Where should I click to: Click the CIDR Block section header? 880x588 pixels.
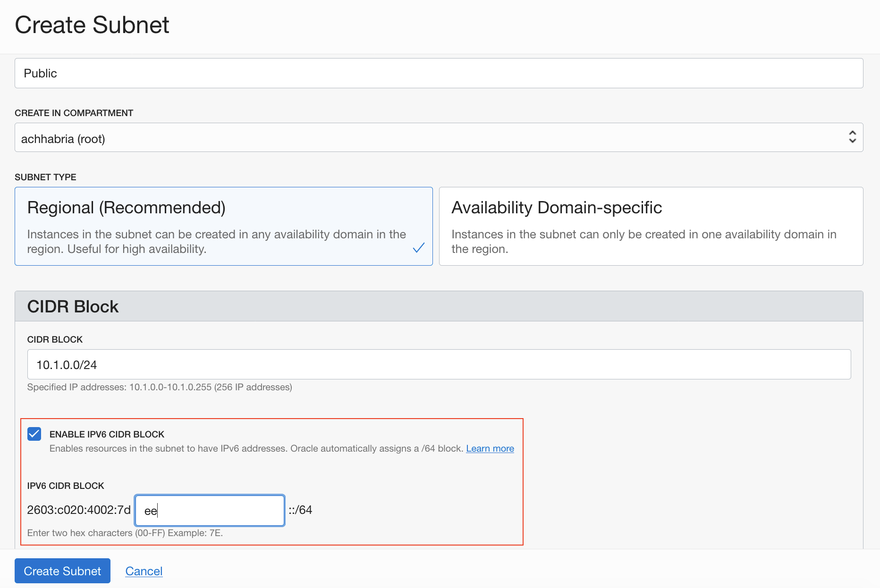tap(73, 306)
